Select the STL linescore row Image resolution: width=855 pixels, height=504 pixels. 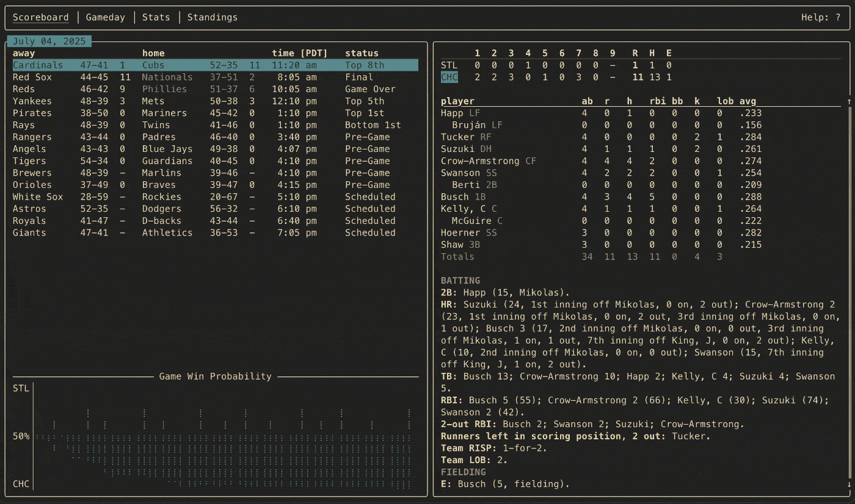click(x=449, y=65)
